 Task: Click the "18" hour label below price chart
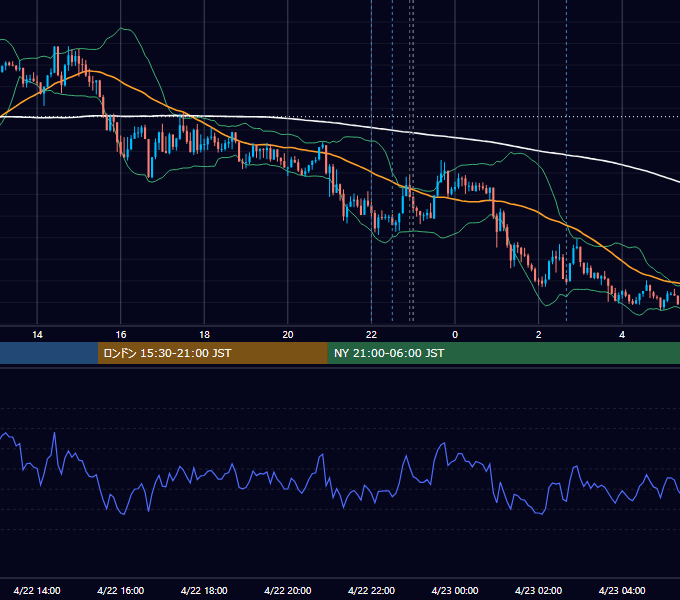pyautogui.click(x=204, y=335)
